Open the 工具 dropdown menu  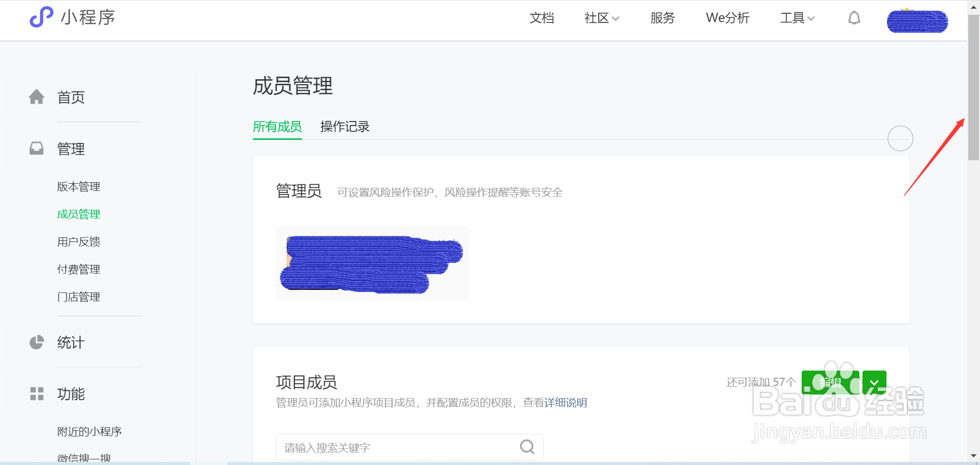pos(797,18)
